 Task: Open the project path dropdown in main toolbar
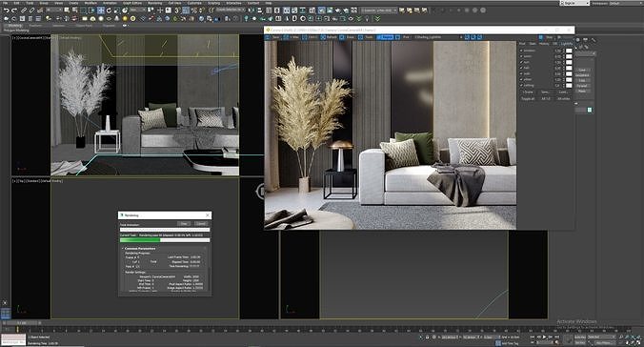pyautogui.click(x=378, y=10)
